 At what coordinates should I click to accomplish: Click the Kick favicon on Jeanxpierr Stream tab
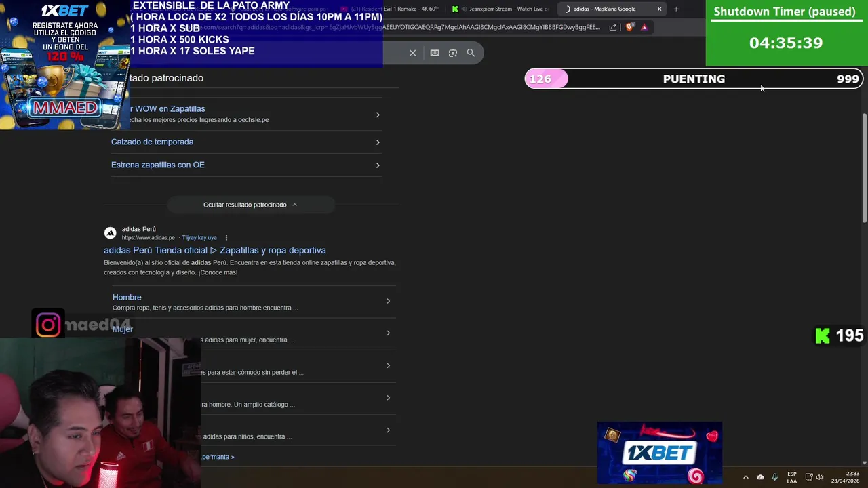(455, 9)
